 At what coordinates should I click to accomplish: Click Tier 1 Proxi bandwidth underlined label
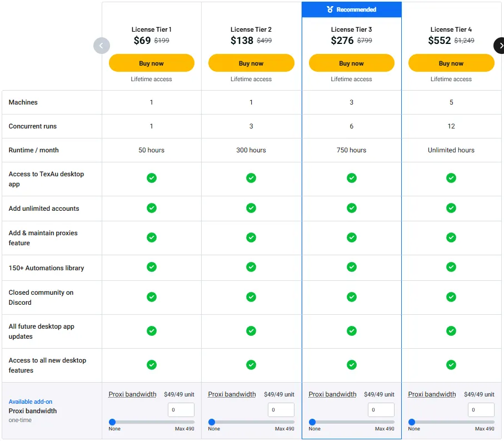[x=132, y=394]
